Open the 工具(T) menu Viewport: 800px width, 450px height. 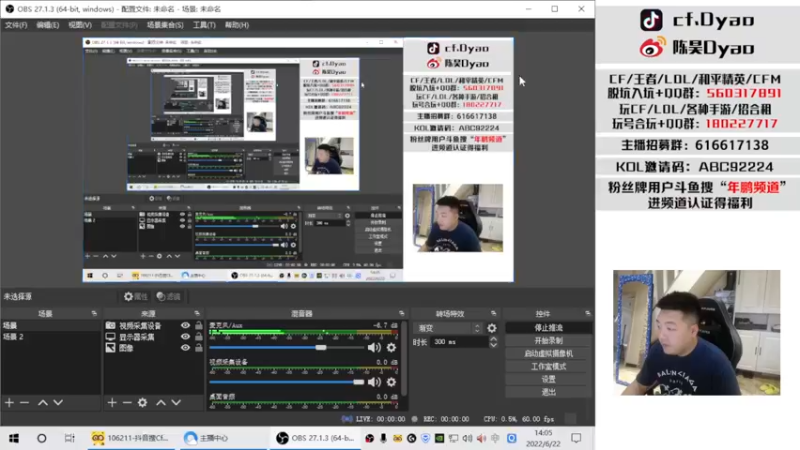coord(204,25)
